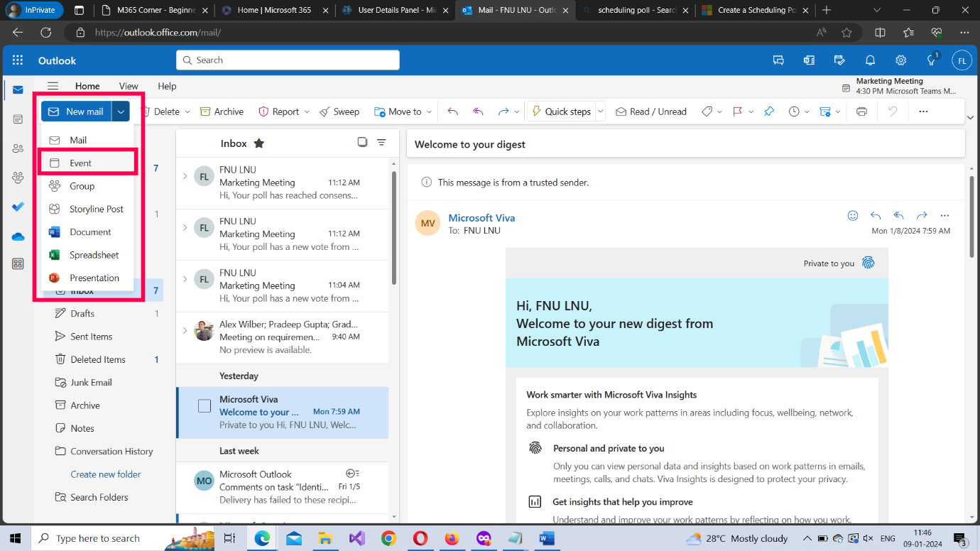
Task: Click the message filter icon
Action: pos(381,143)
